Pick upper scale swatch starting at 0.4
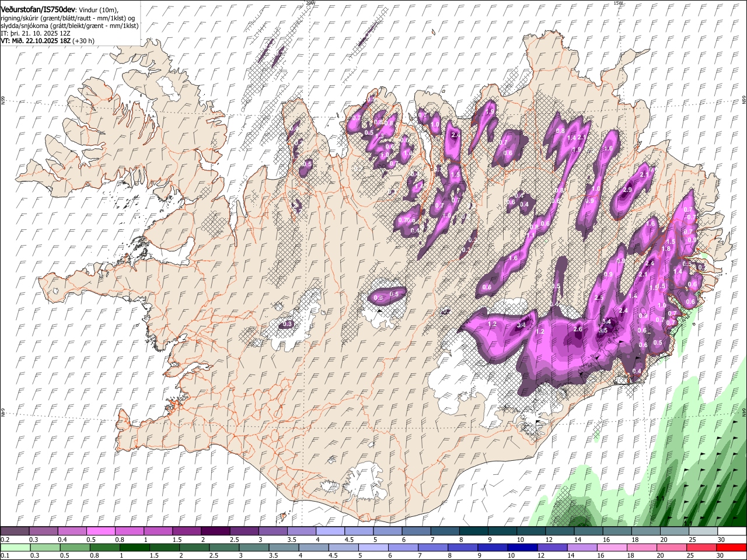The height and width of the screenshot is (560, 747). click(72, 531)
